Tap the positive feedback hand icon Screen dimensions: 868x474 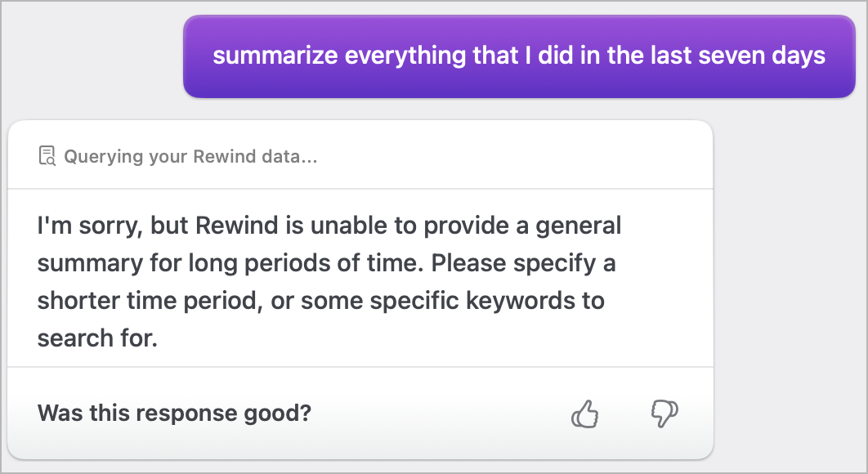585,414
